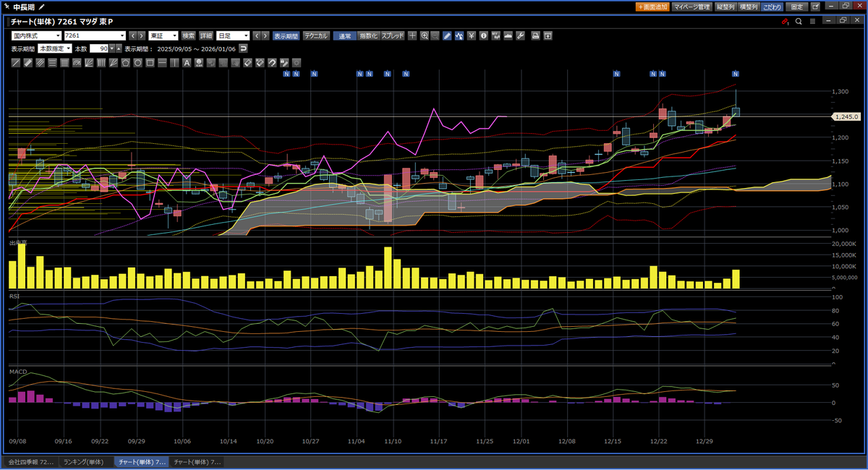
Task: Select the text annotation tool (A)
Action: click(187, 63)
